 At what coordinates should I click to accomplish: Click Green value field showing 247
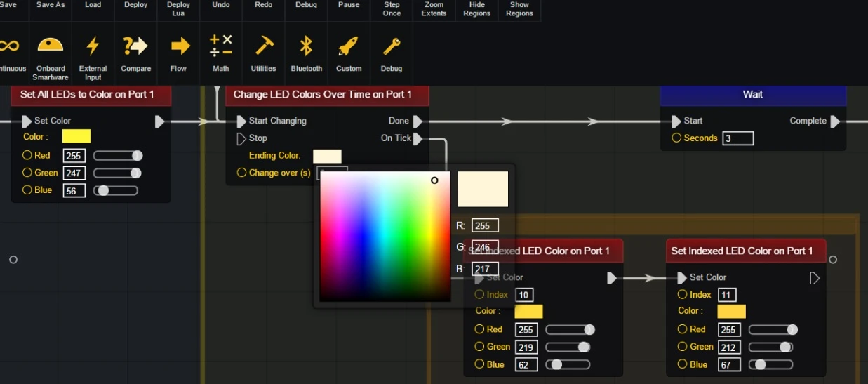click(x=74, y=173)
